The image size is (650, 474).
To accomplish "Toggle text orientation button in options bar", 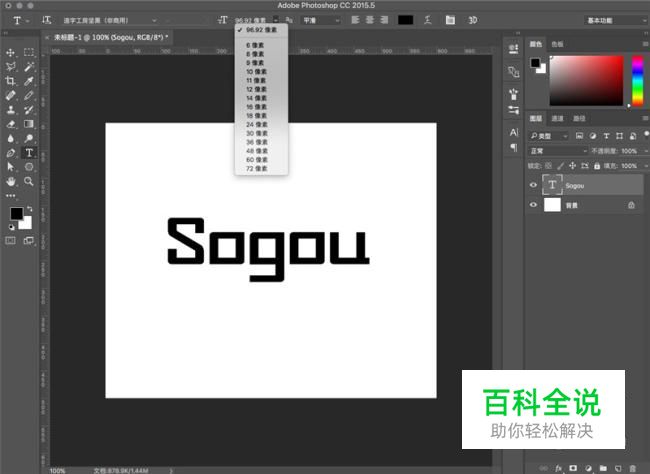I will coord(46,20).
